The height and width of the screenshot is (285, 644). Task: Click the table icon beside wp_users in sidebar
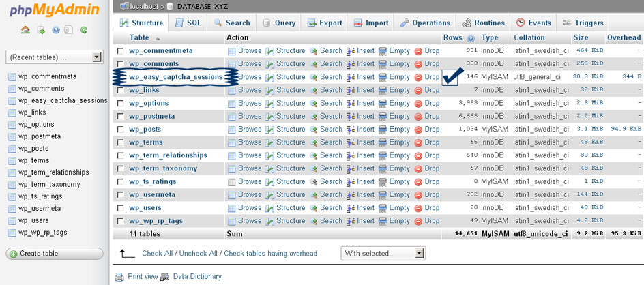coord(12,220)
